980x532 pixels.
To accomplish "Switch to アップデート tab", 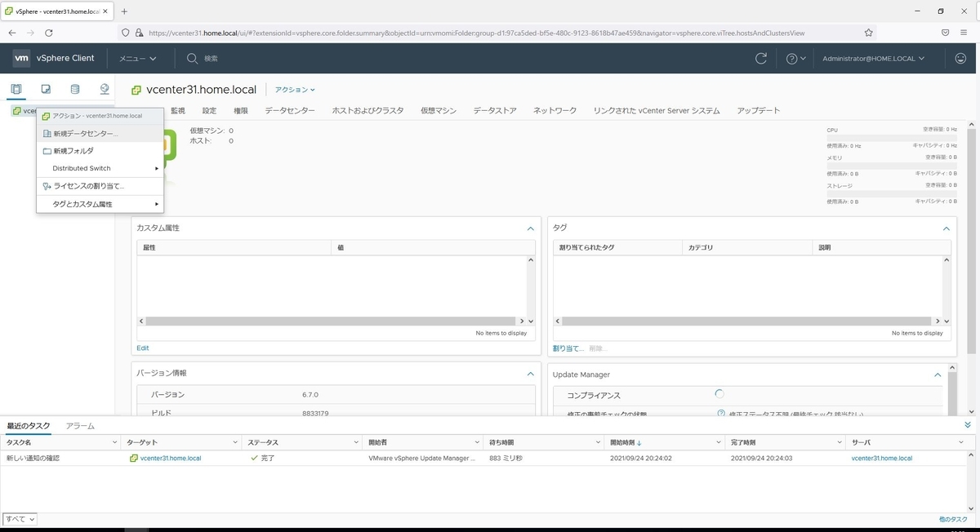I will pyautogui.click(x=759, y=111).
